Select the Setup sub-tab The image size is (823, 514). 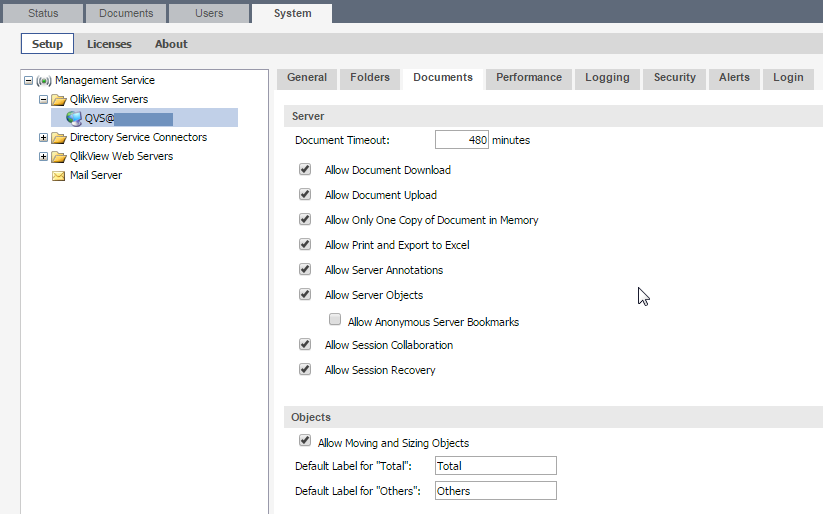click(x=47, y=44)
